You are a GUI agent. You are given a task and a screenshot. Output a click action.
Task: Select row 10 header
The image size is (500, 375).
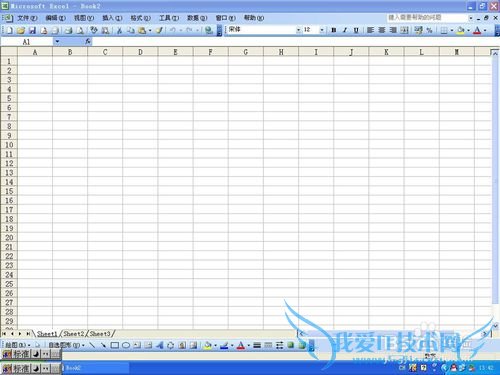pos(9,145)
